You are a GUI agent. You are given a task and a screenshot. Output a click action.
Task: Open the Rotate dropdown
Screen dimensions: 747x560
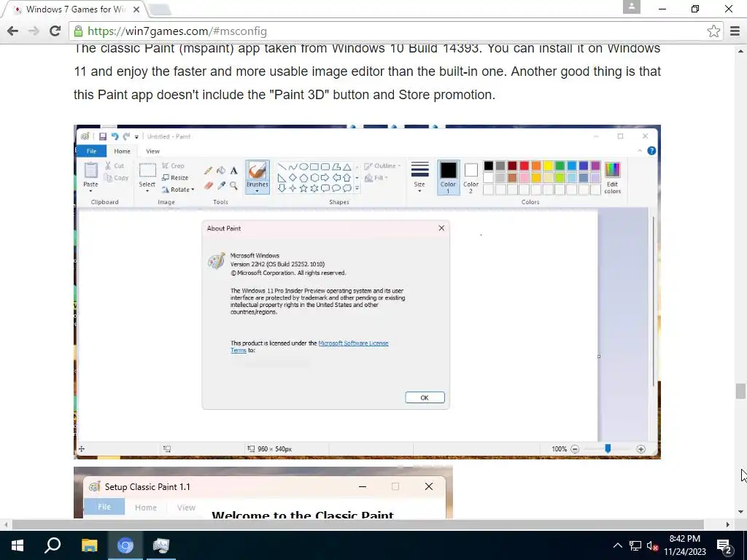[178, 190]
